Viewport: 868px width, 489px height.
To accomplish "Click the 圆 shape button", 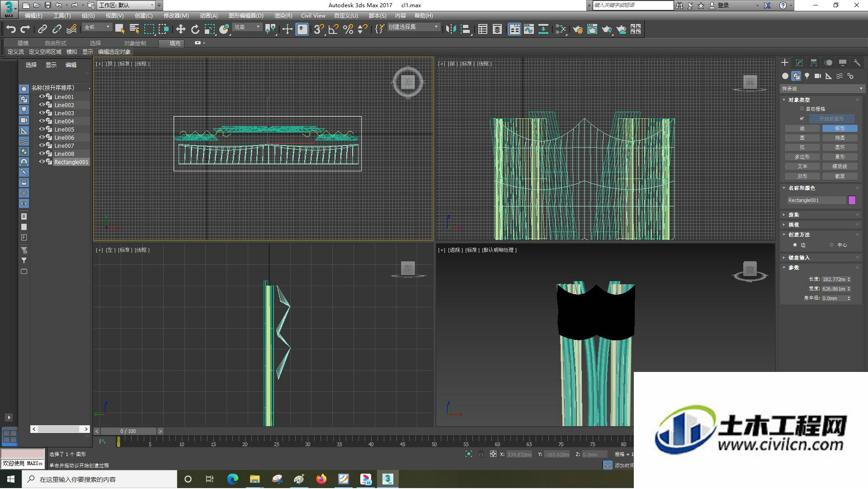I will click(x=802, y=138).
